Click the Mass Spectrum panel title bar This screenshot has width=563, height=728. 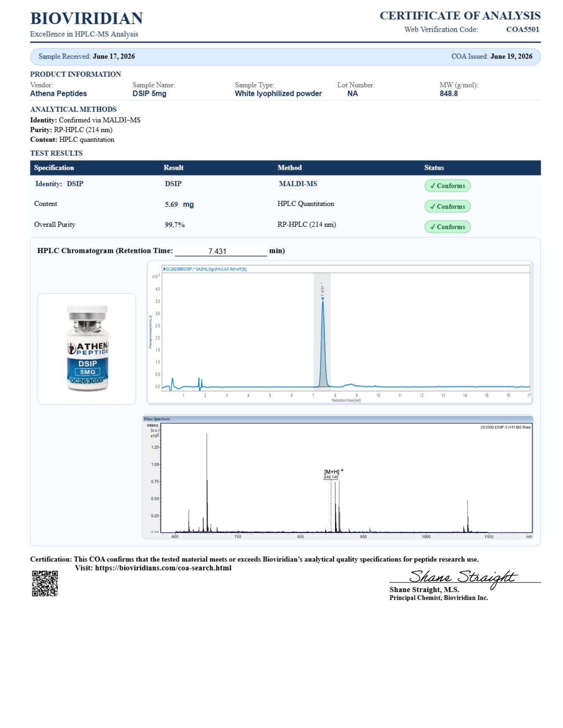[337, 419]
